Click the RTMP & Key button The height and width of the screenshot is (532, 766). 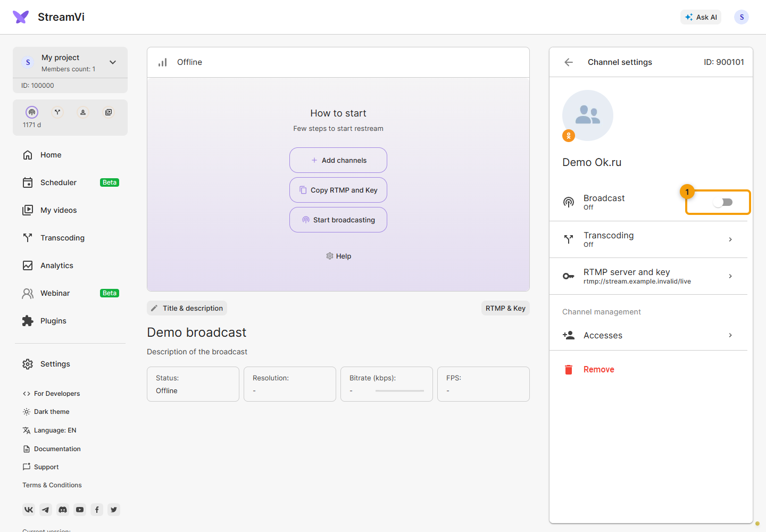click(x=505, y=308)
